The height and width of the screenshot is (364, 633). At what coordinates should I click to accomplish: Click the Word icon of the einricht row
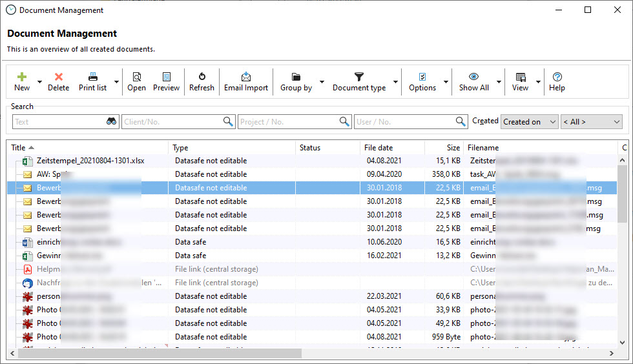point(27,243)
